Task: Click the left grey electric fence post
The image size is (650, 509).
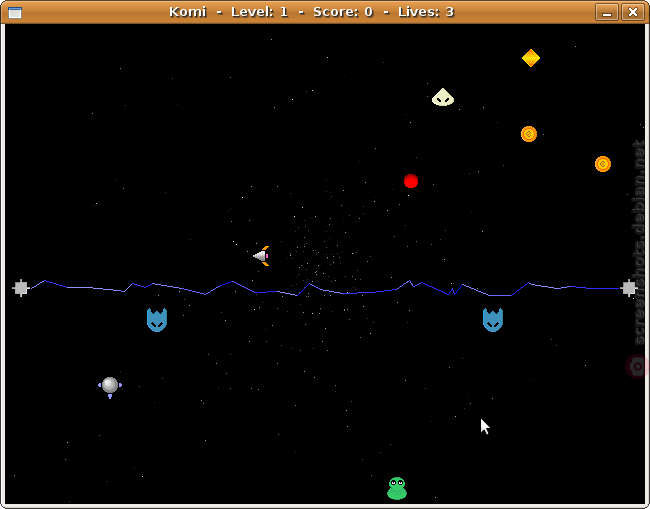Action: coord(21,288)
